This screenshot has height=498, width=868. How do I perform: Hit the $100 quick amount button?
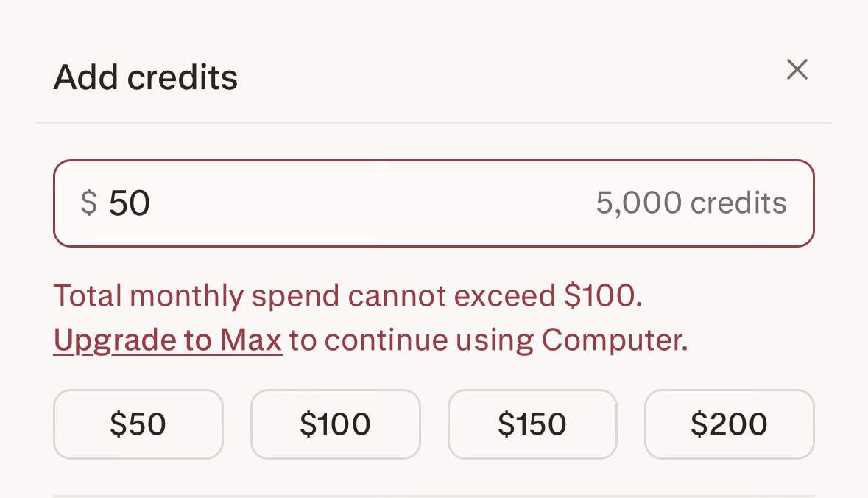(x=336, y=424)
